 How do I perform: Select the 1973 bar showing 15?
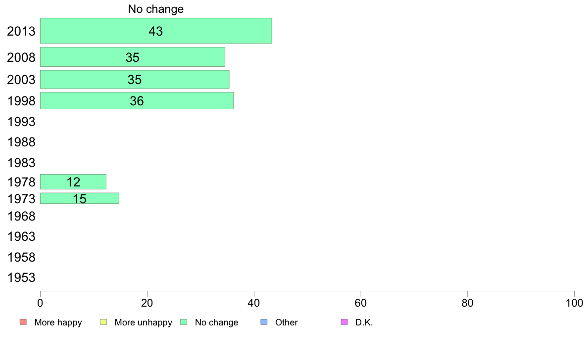click(80, 198)
